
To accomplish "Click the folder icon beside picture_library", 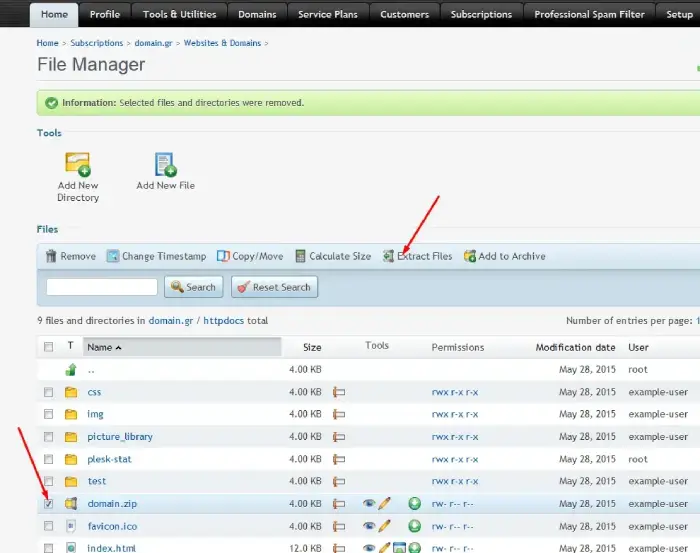I will pos(71,437).
